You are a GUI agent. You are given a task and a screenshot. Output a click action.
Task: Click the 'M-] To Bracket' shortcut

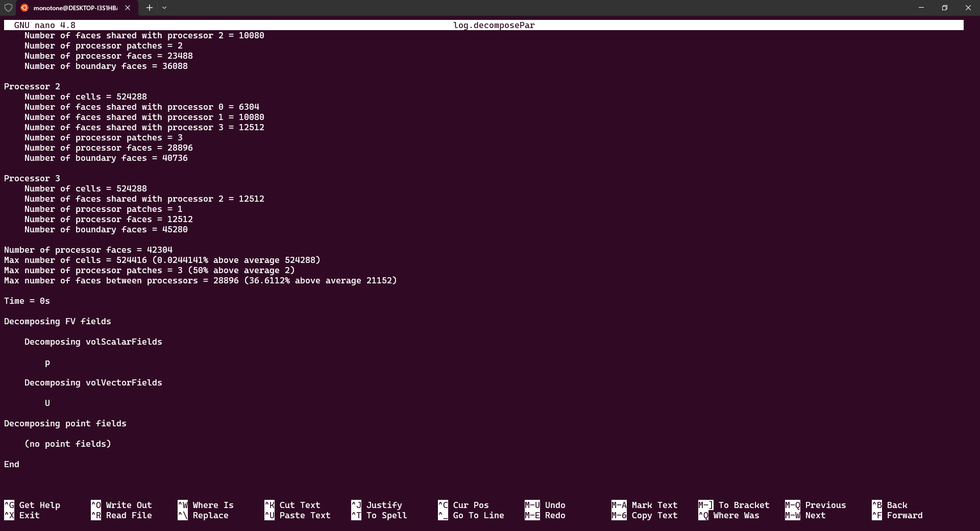click(x=734, y=505)
